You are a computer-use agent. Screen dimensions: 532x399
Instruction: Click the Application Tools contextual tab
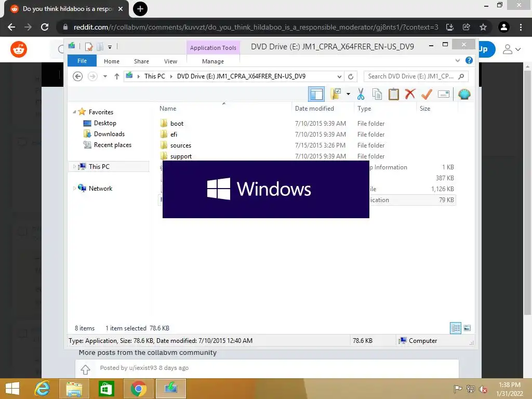pos(213,47)
